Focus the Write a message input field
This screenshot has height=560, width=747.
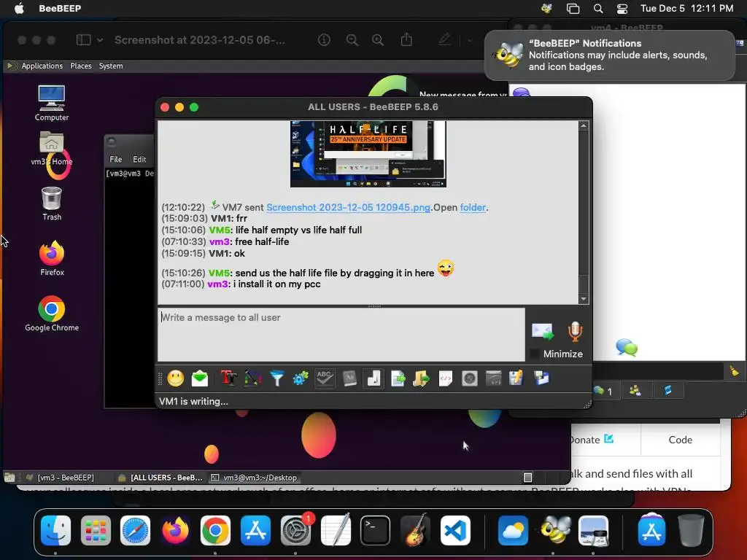[341, 334]
